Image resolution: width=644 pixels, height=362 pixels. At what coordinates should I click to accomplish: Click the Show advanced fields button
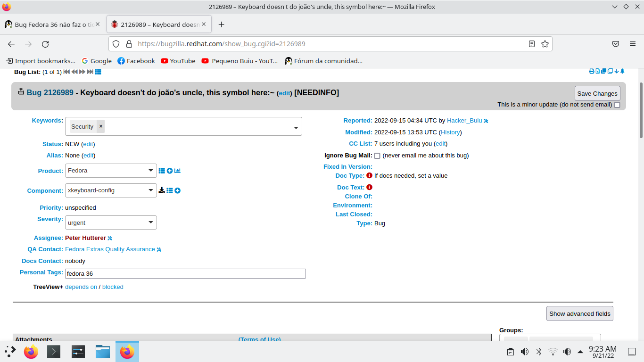click(x=580, y=313)
